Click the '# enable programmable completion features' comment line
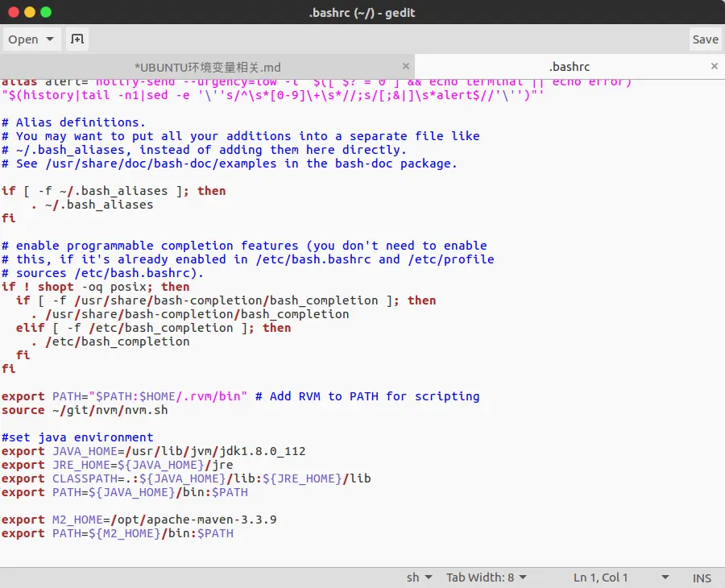The height and width of the screenshot is (588, 725). [x=244, y=246]
